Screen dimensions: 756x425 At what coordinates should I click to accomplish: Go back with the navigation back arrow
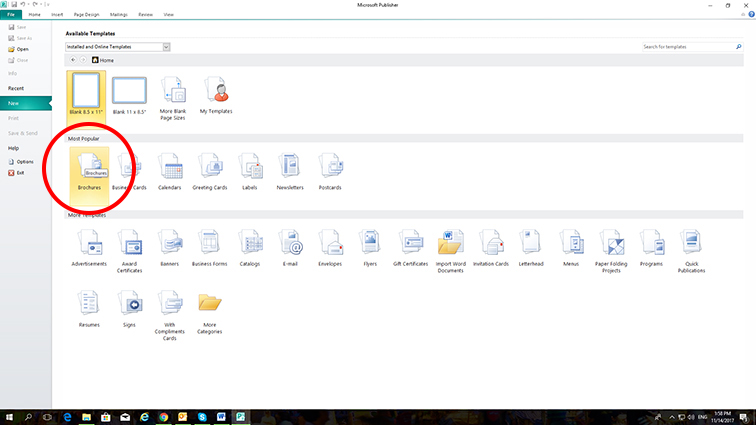[x=73, y=60]
